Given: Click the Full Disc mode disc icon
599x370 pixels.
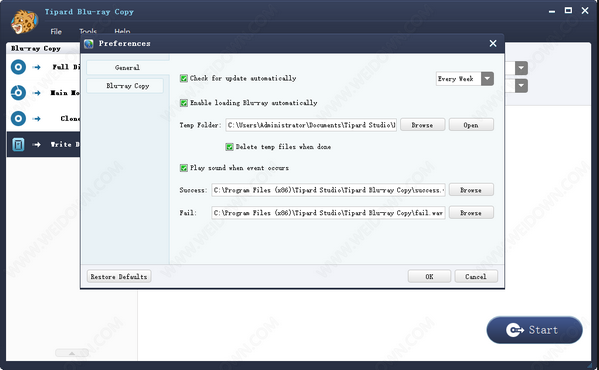Looking at the screenshot, I should tap(18, 67).
